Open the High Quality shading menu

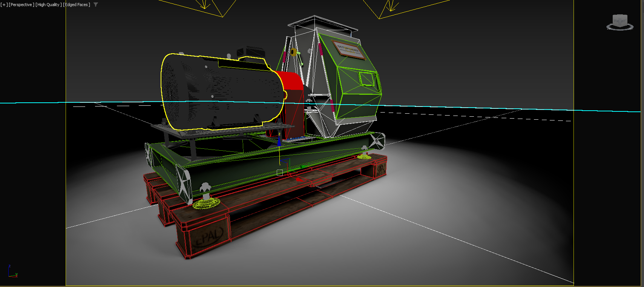coord(48,5)
